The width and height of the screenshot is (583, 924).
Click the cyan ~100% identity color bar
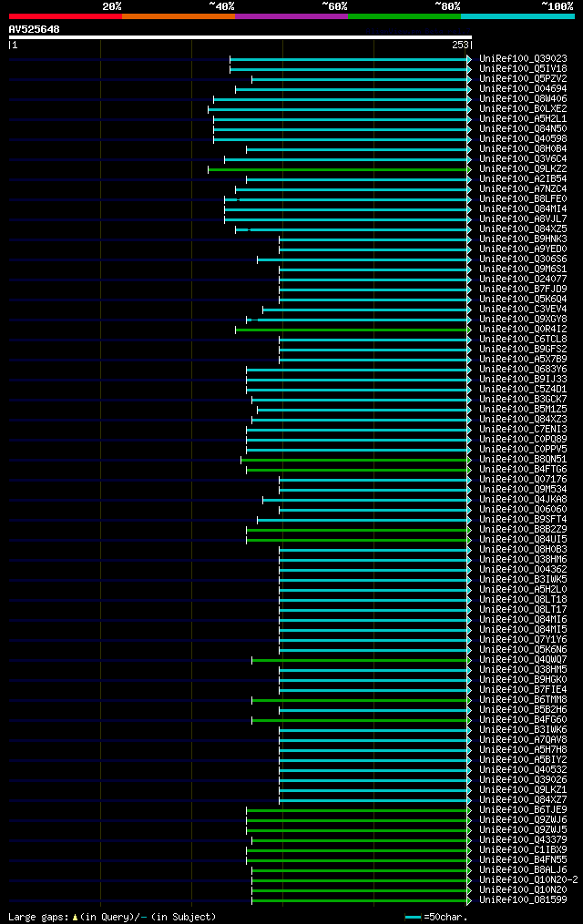(x=517, y=16)
